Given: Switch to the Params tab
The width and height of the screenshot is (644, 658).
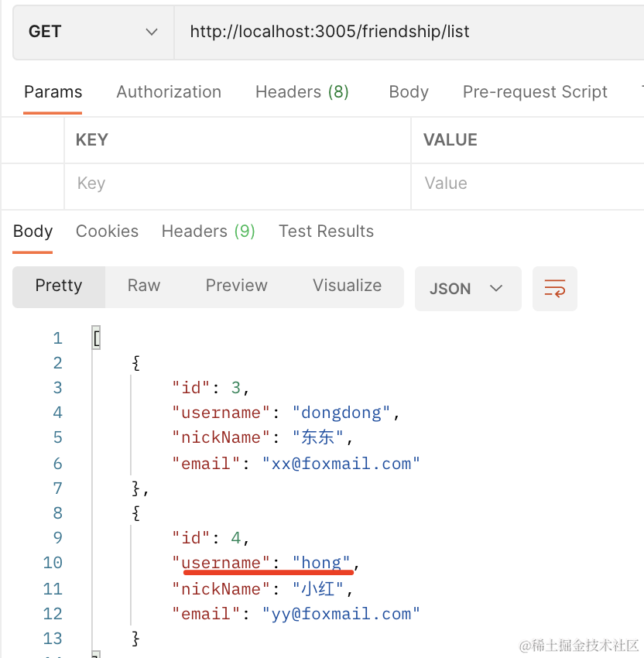Looking at the screenshot, I should (53, 91).
